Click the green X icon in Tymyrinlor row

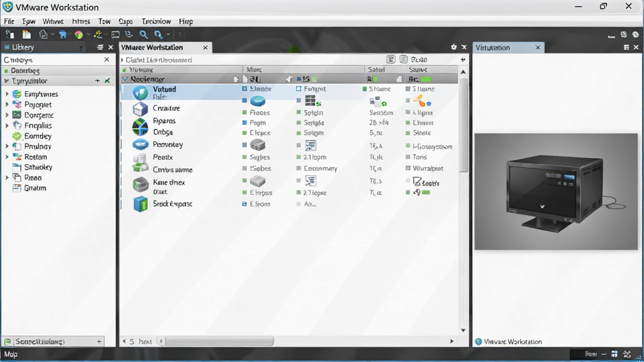coord(107,81)
